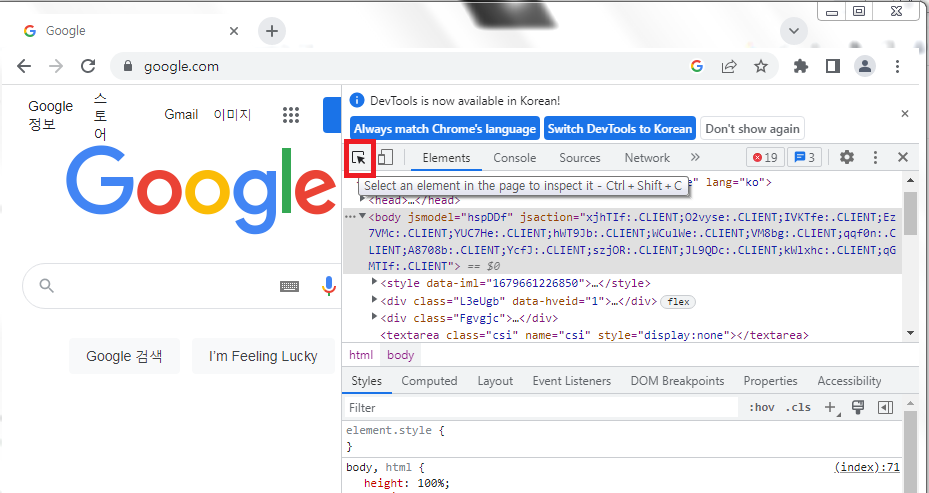This screenshot has height=493, width=929.
Task: Open DevTools settings gear
Action: click(847, 158)
